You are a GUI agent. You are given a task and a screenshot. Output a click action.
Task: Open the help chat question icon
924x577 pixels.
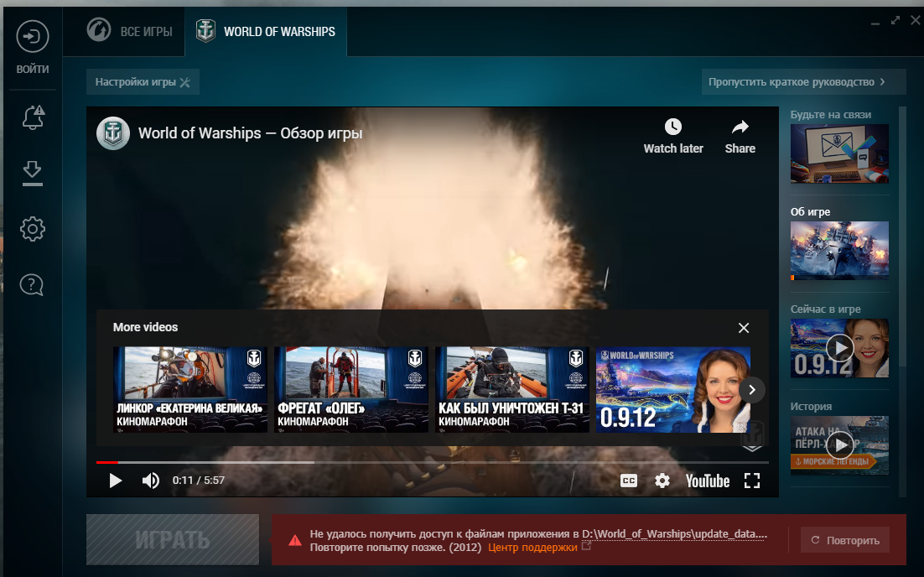tap(31, 284)
